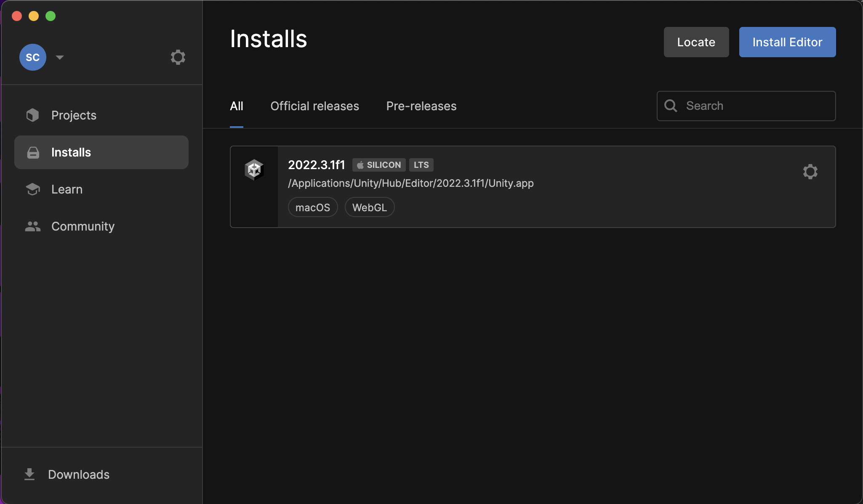Expand the account dropdown arrow
Image resolution: width=863 pixels, height=504 pixels.
point(60,57)
